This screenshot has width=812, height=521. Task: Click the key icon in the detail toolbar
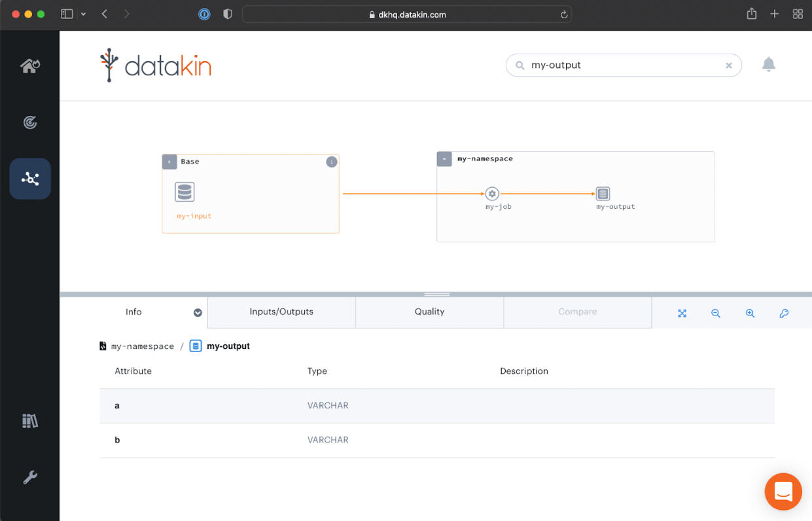coord(784,313)
